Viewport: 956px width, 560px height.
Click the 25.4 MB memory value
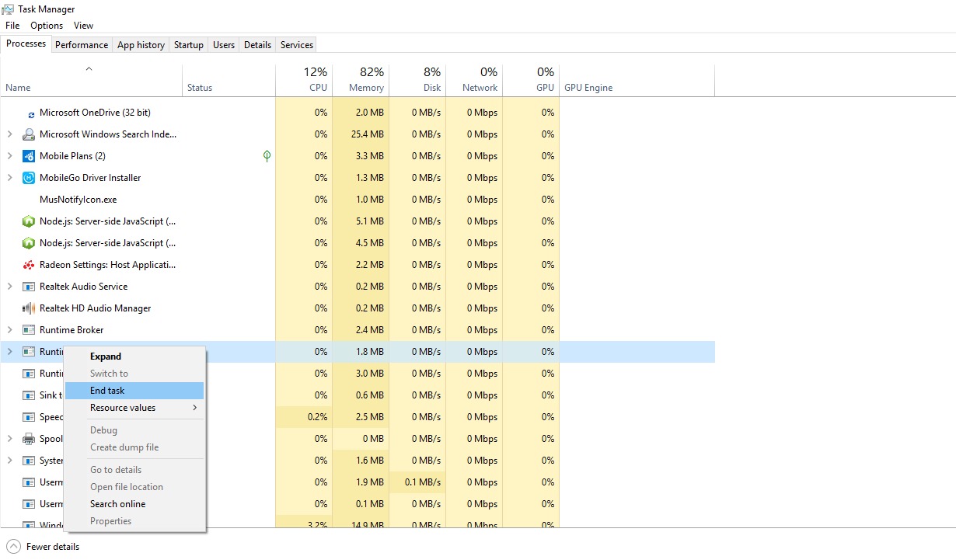(367, 134)
